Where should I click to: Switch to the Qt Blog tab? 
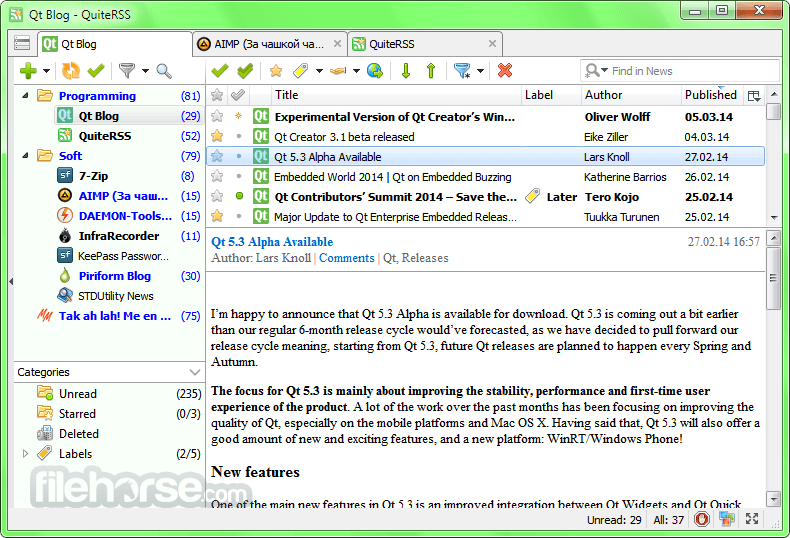[x=115, y=44]
